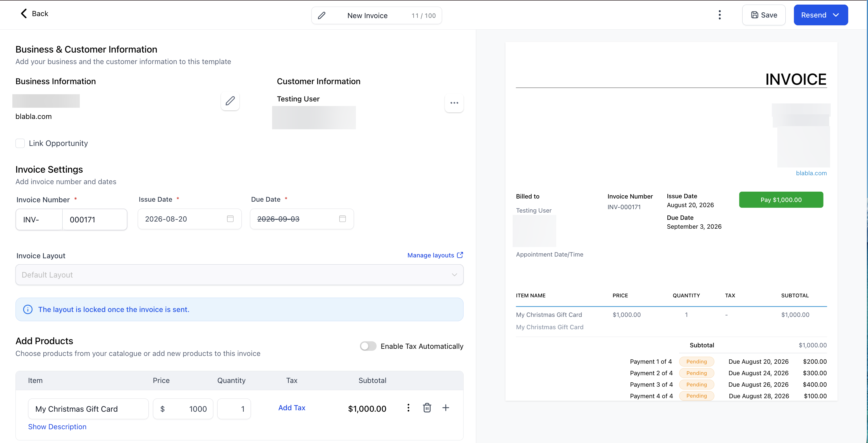Click the quantity field showing 1
This screenshot has height=443, width=868.
[x=234, y=409]
